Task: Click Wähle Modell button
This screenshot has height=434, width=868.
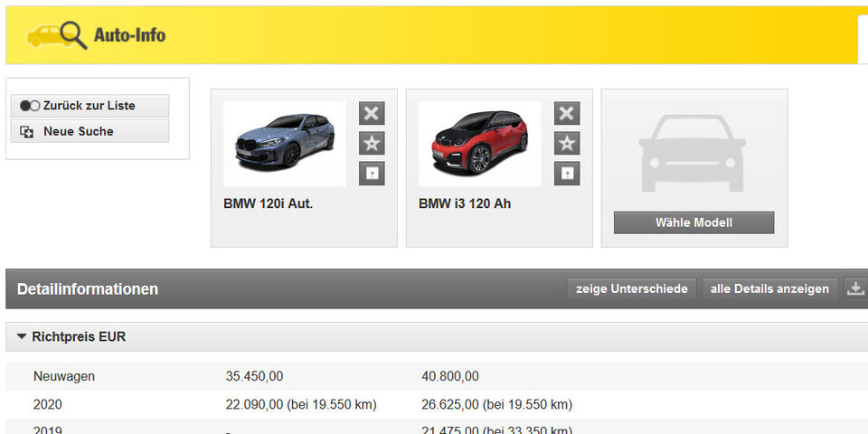Action: pos(693,222)
